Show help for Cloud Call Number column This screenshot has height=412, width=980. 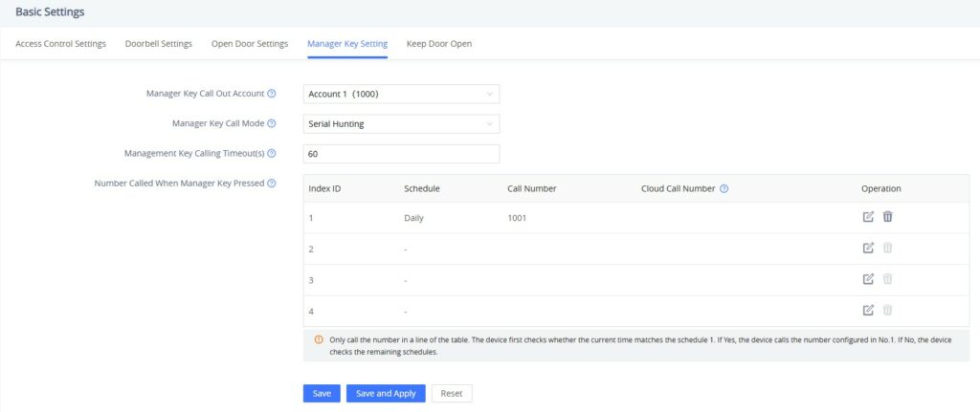724,188
